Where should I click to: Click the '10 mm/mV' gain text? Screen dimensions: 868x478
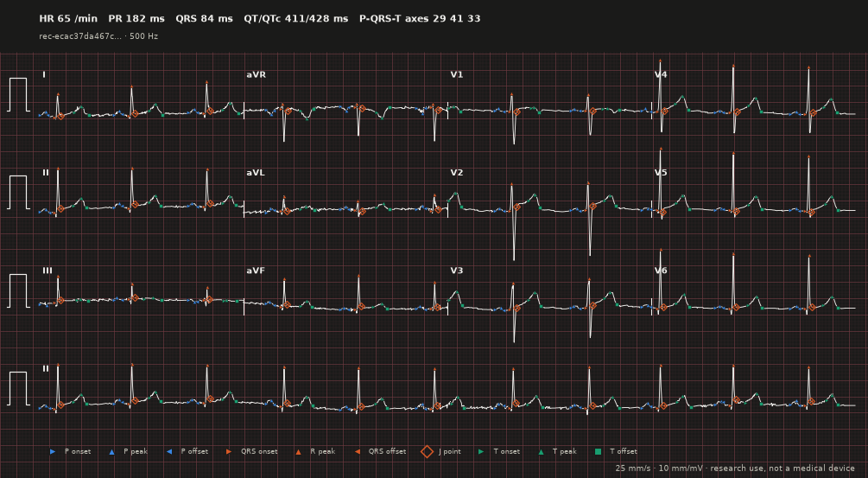[x=681, y=468]
